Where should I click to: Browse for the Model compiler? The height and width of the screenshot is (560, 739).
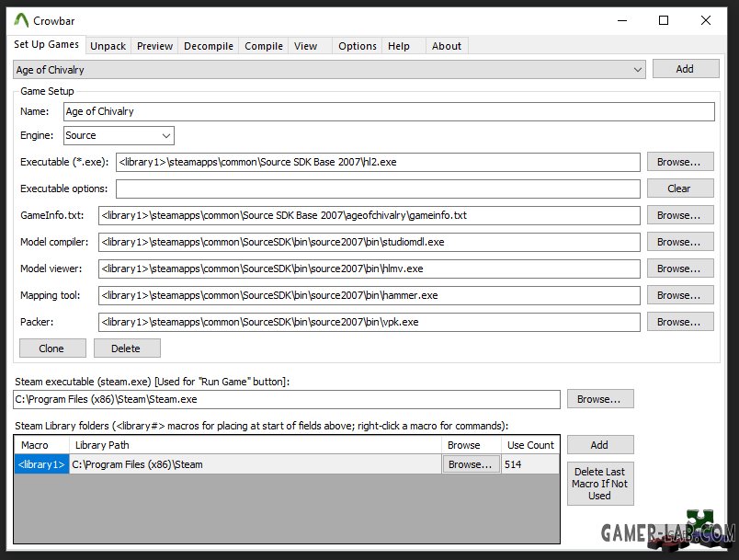[679, 242]
